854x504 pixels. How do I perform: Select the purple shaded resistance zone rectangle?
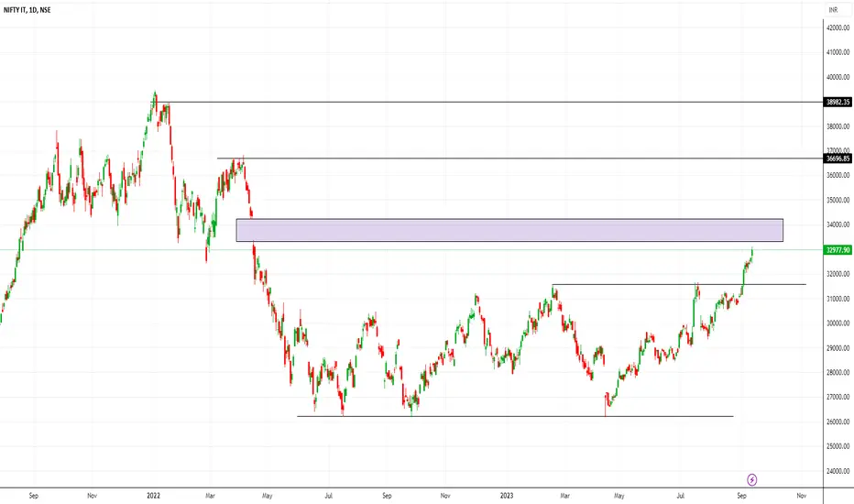coord(509,230)
